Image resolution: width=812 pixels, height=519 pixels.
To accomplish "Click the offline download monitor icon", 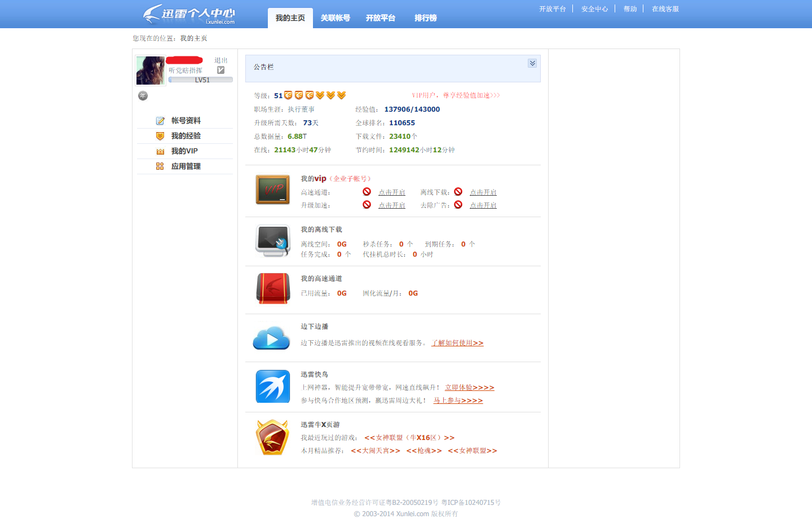I will click(x=273, y=241).
